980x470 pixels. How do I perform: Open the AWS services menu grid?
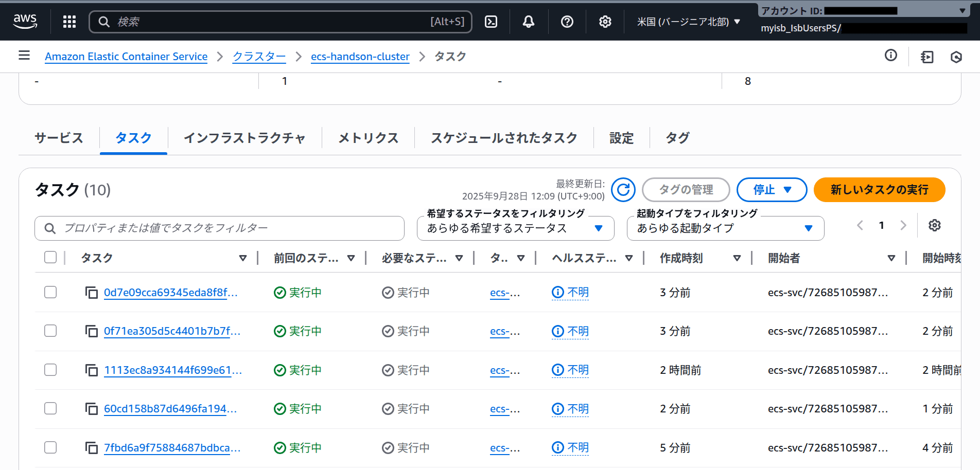click(x=69, y=22)
